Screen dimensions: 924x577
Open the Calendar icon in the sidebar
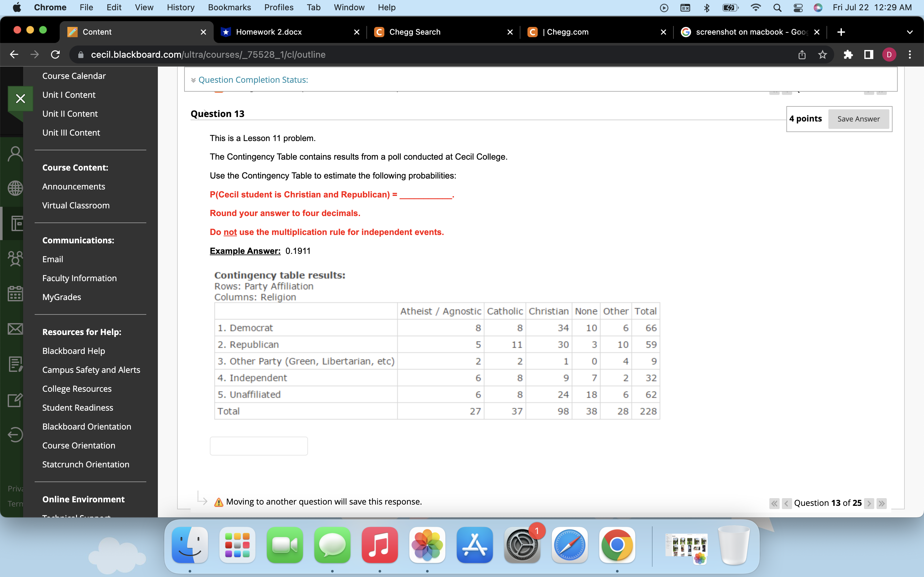point(15,293)
